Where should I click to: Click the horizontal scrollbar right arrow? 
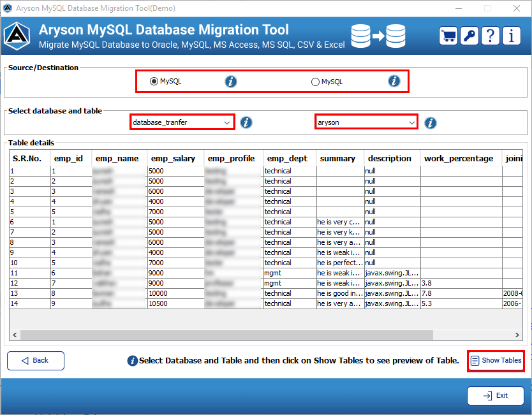point(517,335)
